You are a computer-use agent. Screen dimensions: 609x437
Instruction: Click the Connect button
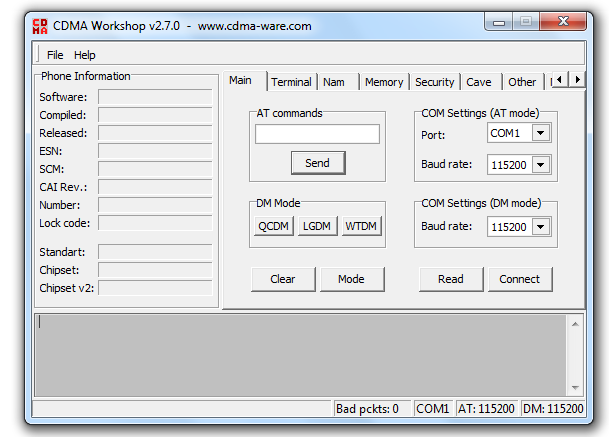[520, 279]
